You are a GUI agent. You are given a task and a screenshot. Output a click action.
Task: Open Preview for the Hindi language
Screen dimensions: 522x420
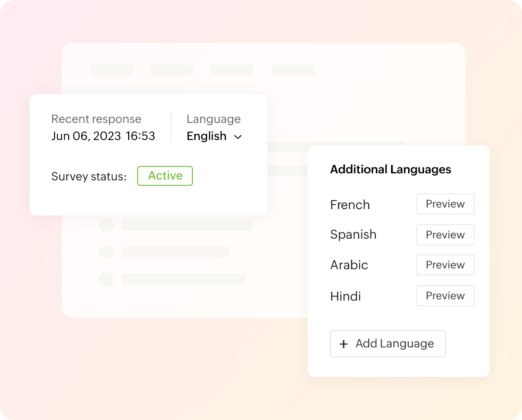(445, 296)
